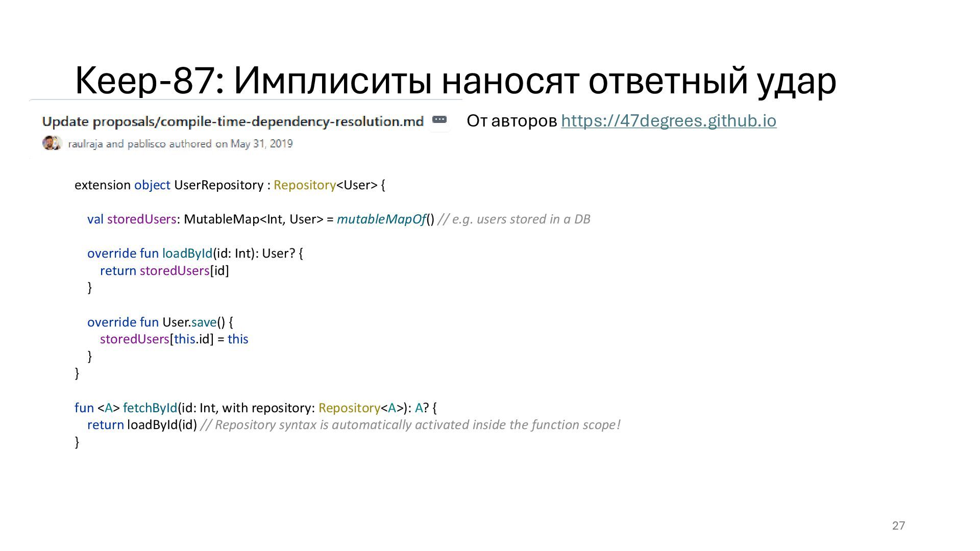
Task: Click the fetchById function name
Action: [150, 408]
